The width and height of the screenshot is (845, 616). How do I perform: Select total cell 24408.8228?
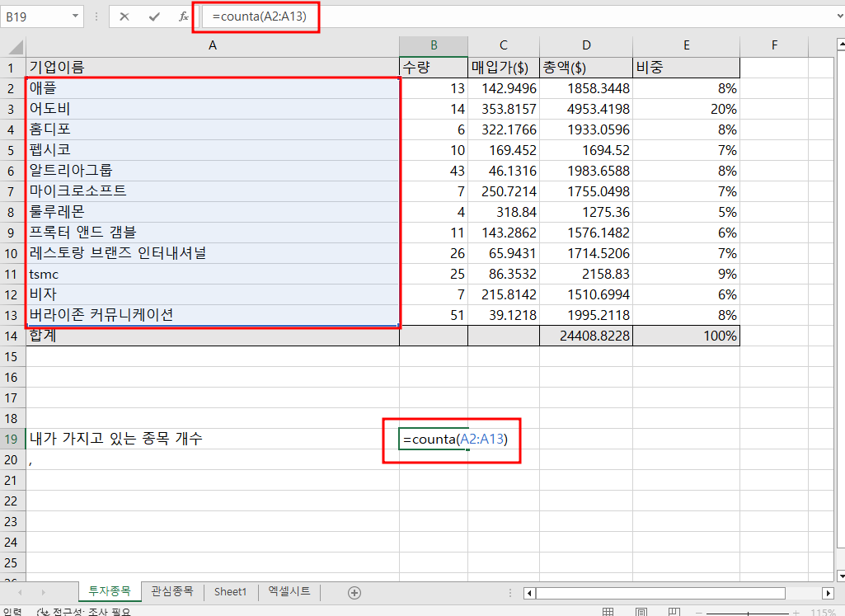point(586,336)
